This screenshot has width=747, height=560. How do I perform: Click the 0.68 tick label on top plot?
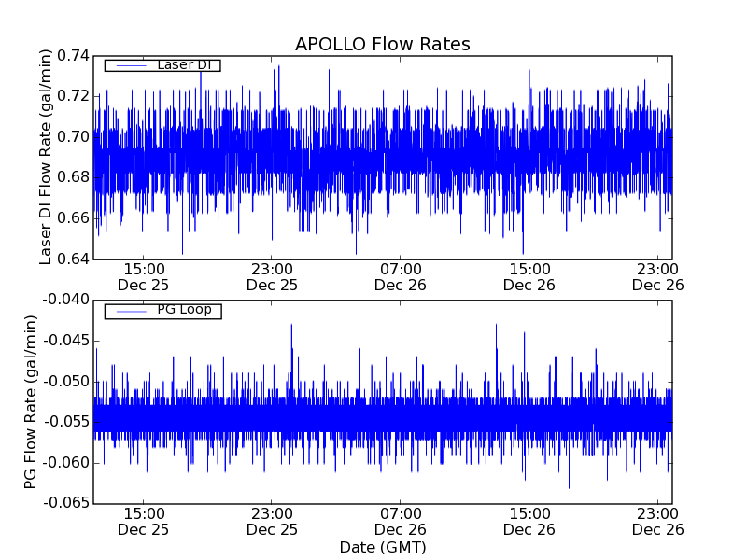73,177
